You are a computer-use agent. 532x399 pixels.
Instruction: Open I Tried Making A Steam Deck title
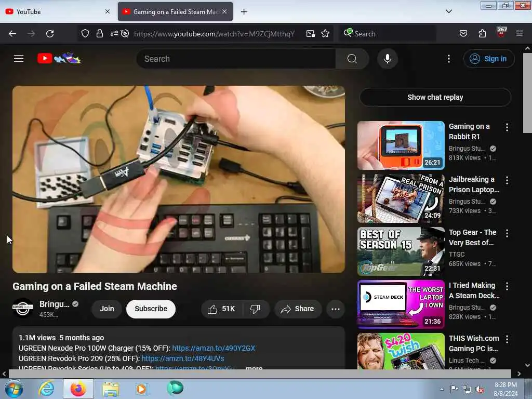[x=474, y=290]
